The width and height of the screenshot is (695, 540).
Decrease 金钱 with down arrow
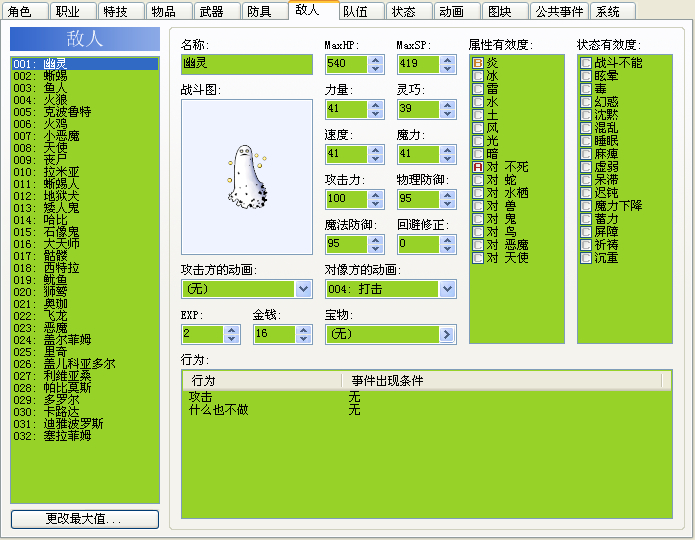[303, 339]
